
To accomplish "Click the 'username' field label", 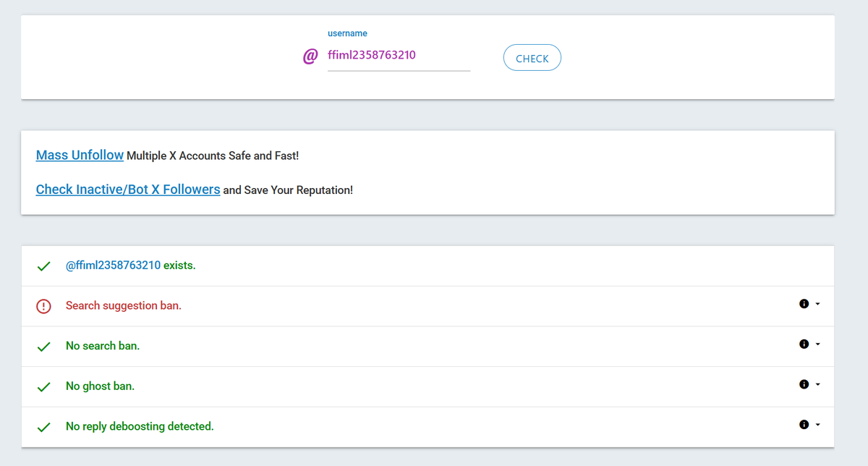I will 347,33.
